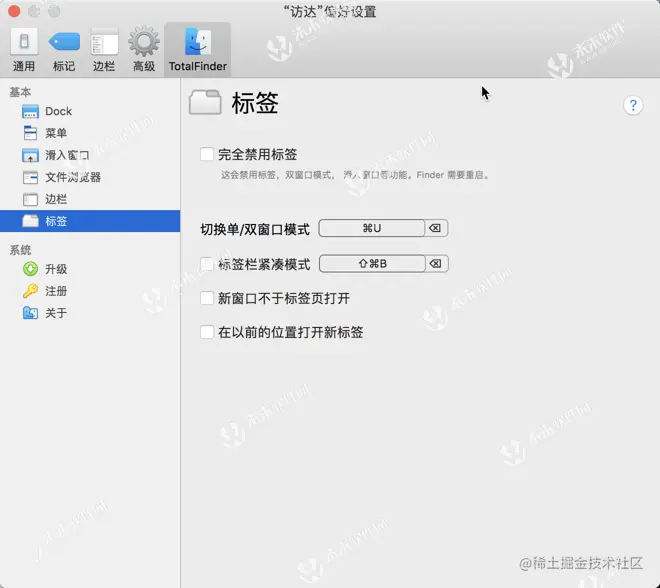Open help with the question mark button
Screen dimensions: 660x588
[633, 105]
